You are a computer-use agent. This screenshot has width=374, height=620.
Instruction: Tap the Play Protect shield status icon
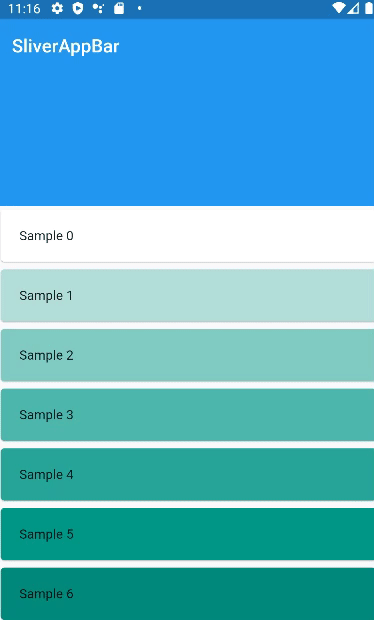[x=78, y=8]
